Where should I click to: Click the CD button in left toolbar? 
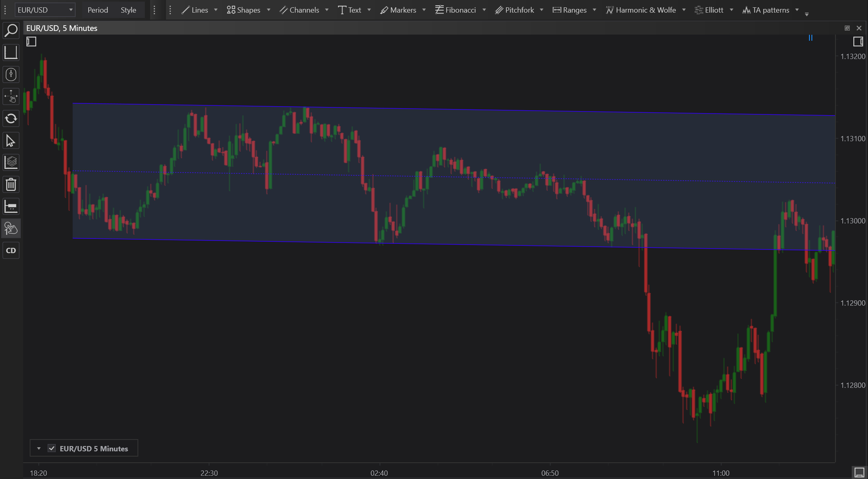point(11,251)
